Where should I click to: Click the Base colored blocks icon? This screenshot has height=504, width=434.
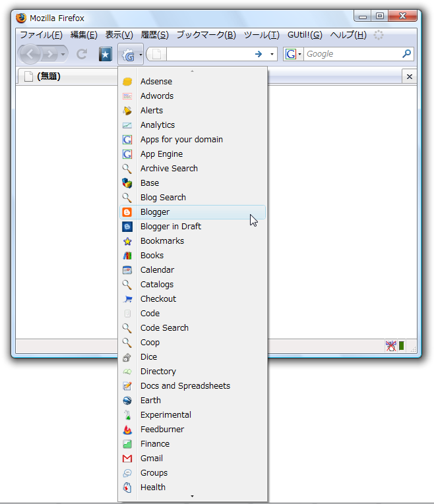[127, 183]
